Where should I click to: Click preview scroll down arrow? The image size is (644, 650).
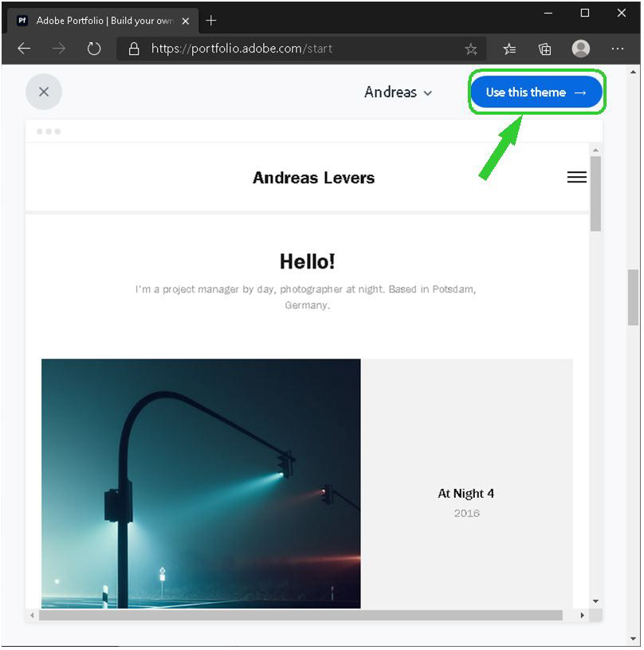[595, 601]
